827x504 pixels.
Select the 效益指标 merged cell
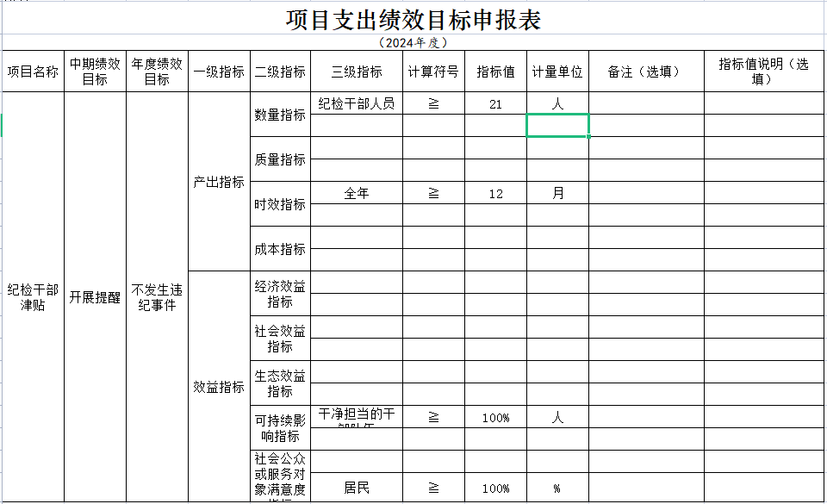[219, 387]
